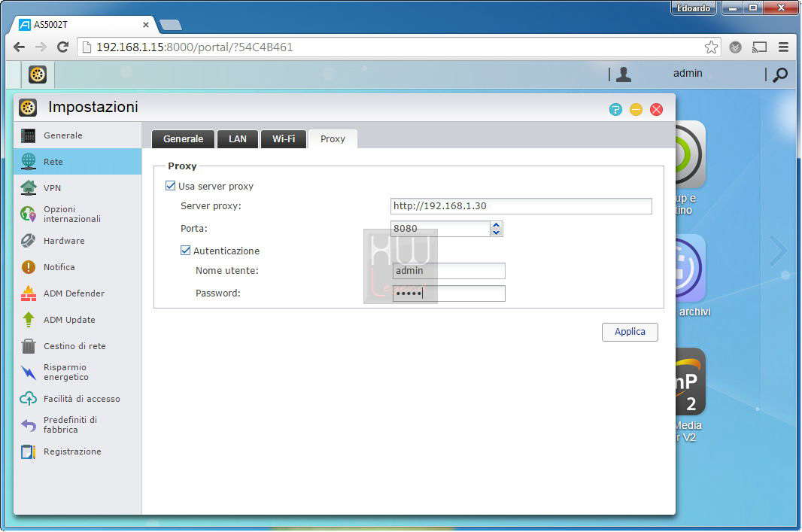Open the Cestino di rete trash icon
802x532 pixels.
[x=28, y=346]
